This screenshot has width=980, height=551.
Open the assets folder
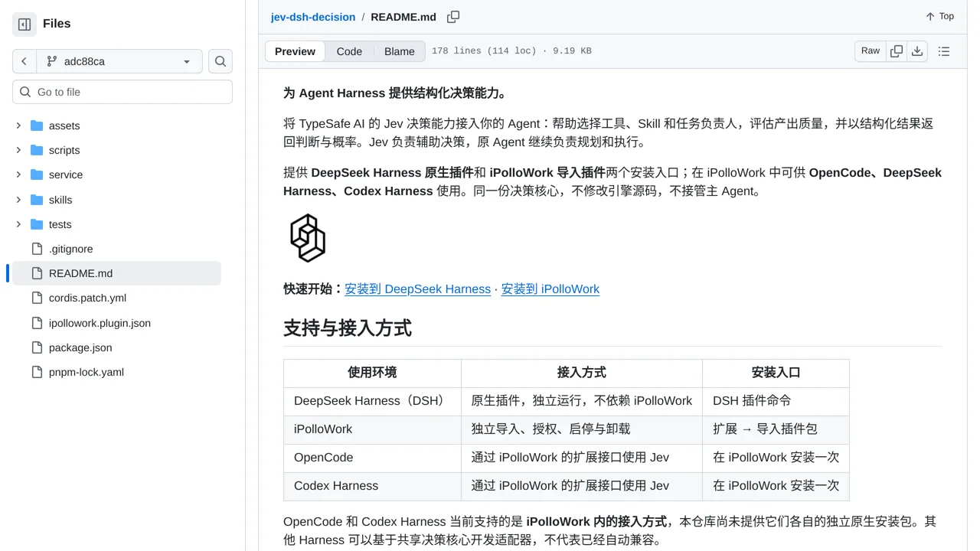click(64, 126)
